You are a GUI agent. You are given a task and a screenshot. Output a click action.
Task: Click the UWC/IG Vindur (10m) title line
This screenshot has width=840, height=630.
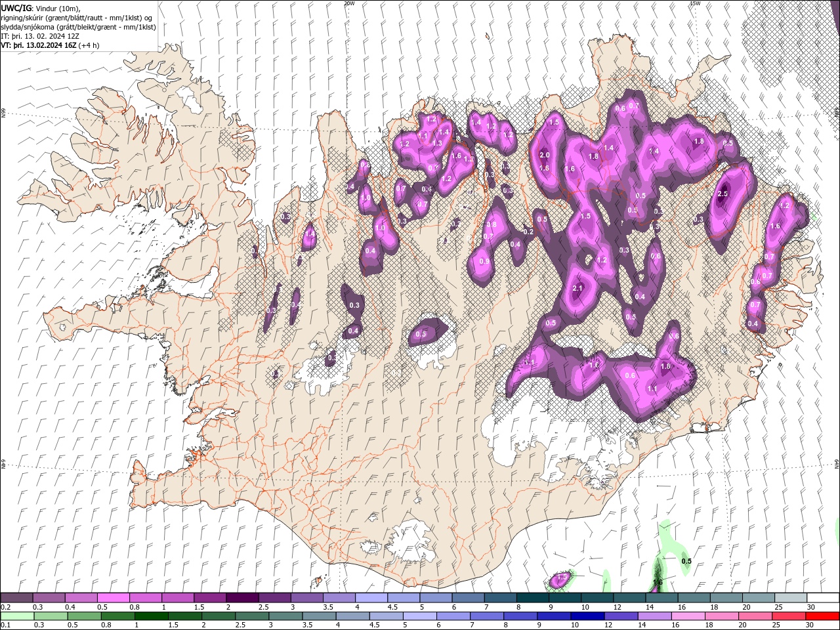point(41,7)
